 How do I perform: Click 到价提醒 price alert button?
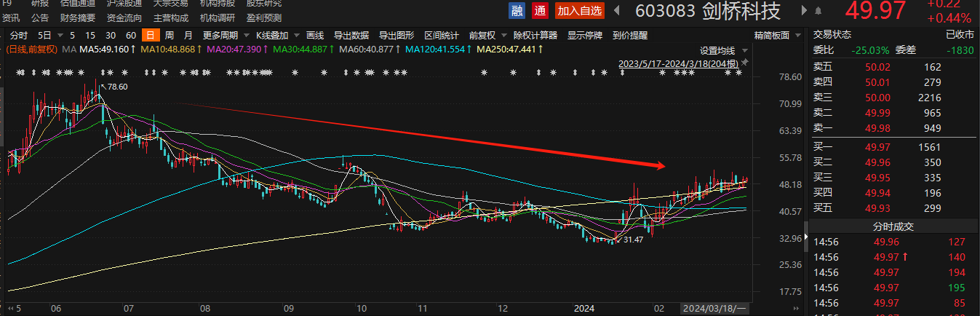pos(630,36)
